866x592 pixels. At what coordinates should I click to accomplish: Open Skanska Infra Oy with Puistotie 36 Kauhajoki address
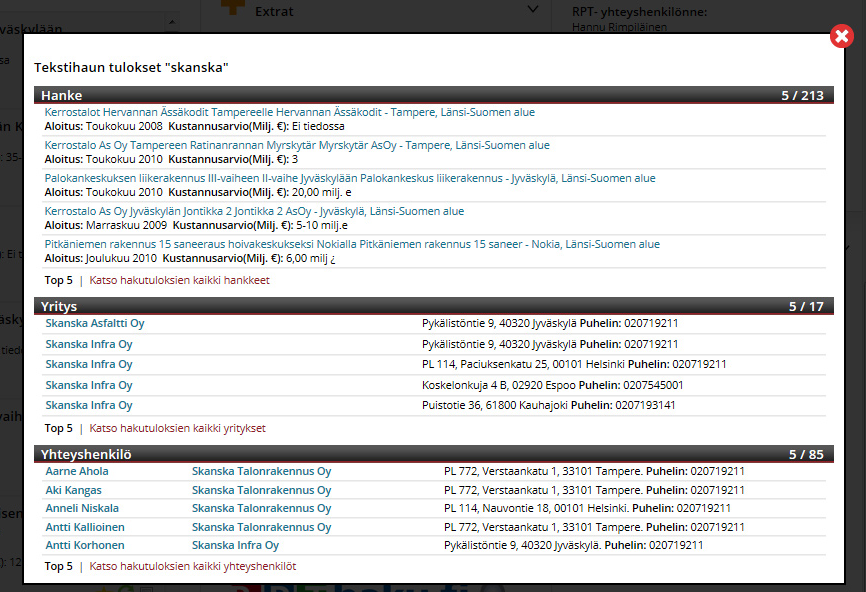89,405
